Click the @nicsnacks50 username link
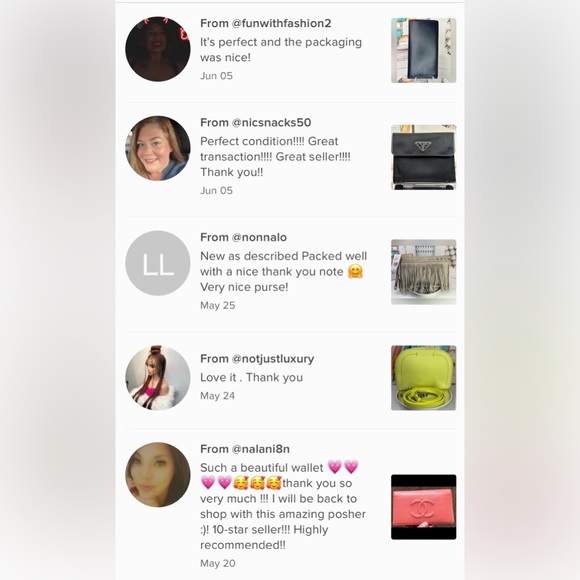 pos(271,122)
